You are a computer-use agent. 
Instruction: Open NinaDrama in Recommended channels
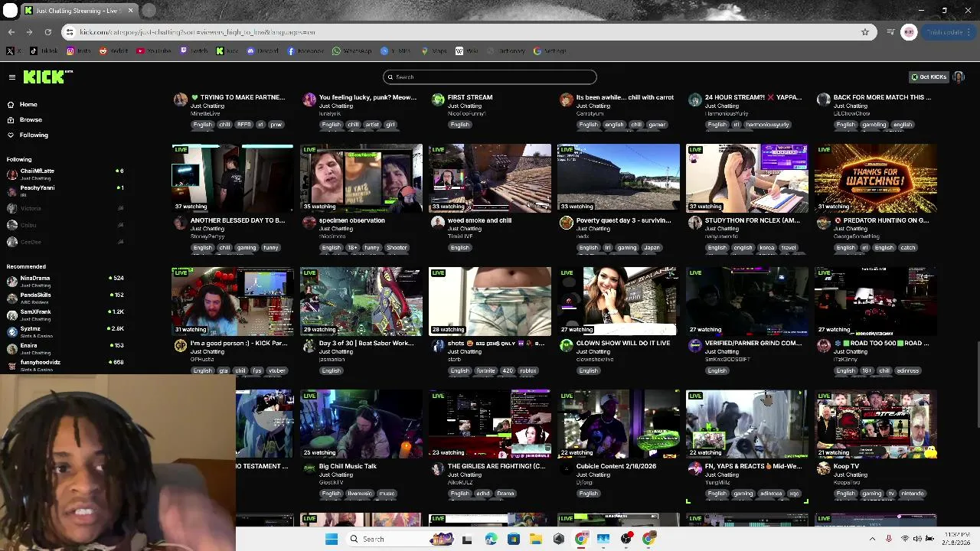click(x=65, y=281)
